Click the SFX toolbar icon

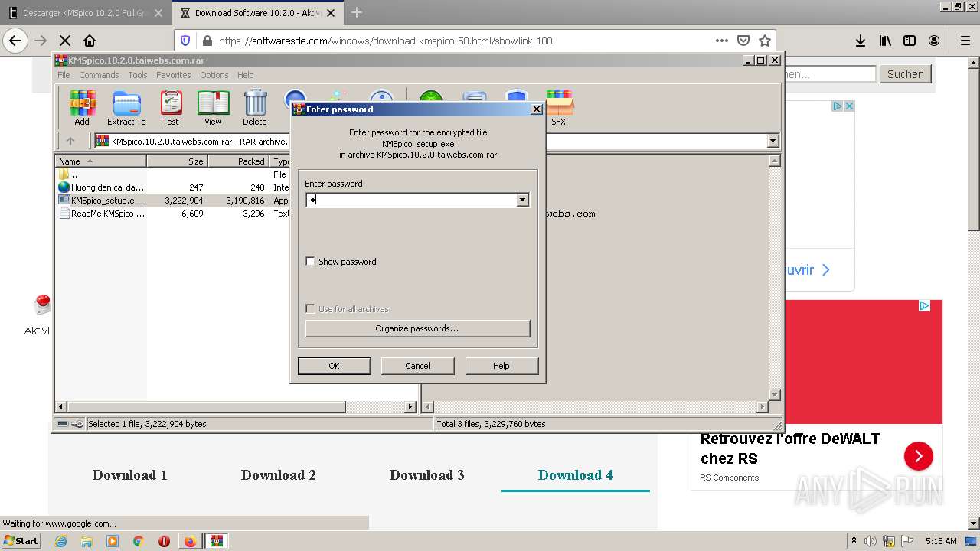559,107
